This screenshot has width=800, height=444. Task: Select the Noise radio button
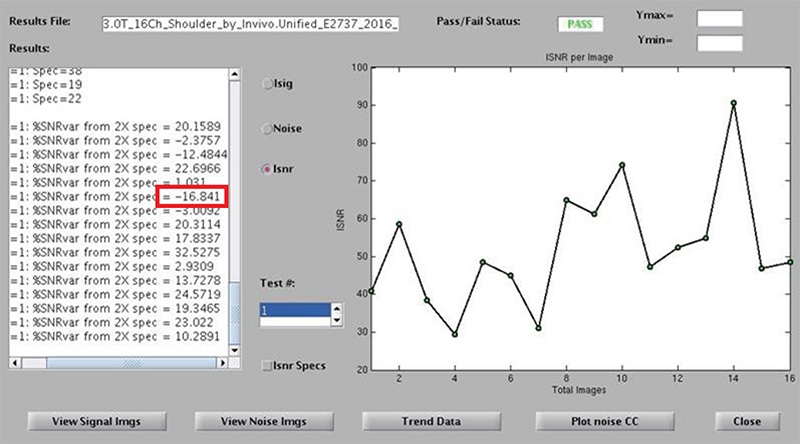coord(267,128)
